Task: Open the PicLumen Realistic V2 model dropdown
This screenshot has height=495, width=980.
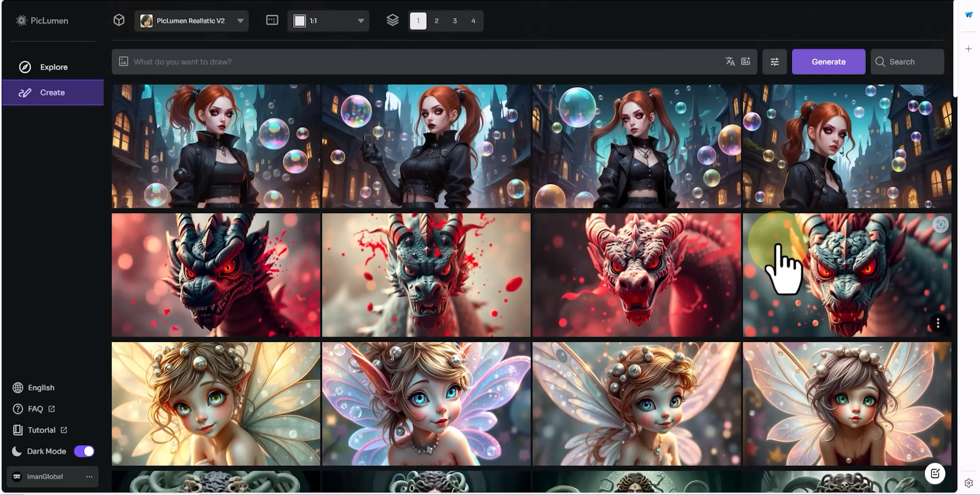Action: pyautogui.click(x=191, y=21)
